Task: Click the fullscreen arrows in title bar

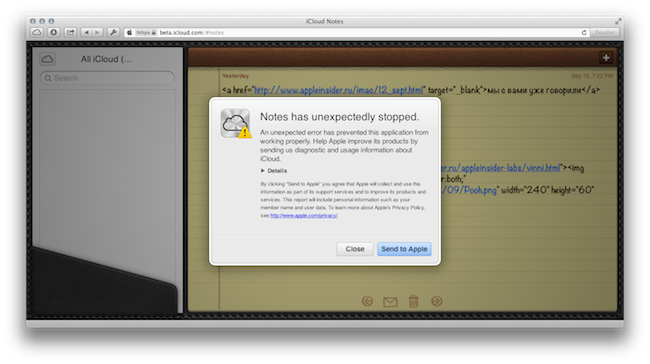Action: point(618,21)
